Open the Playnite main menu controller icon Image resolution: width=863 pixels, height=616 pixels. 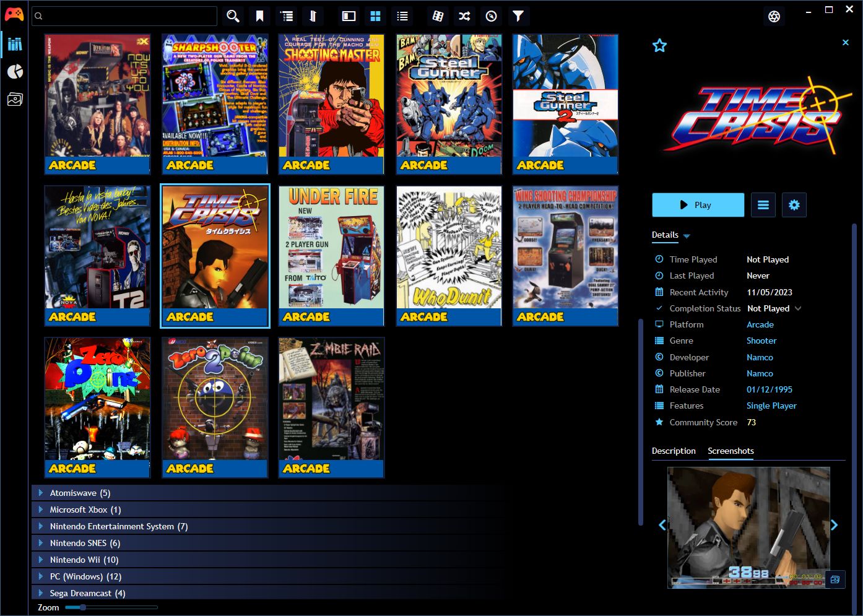click(x=14, y=14)
